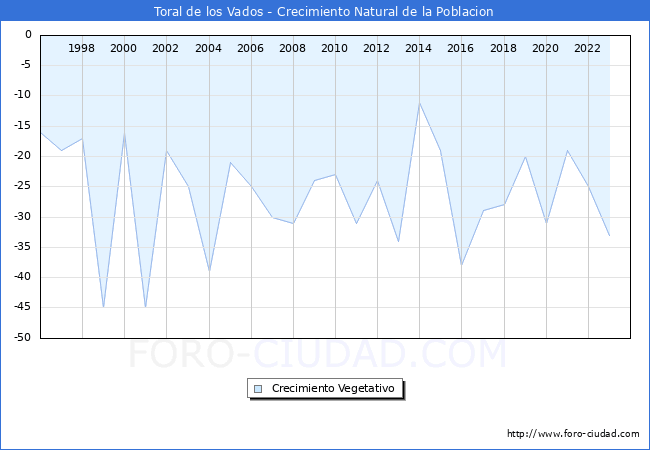The height and width of the screenshot is (450, 650).
Task: Click the 2004 low data point near -39
Action: 209,271
